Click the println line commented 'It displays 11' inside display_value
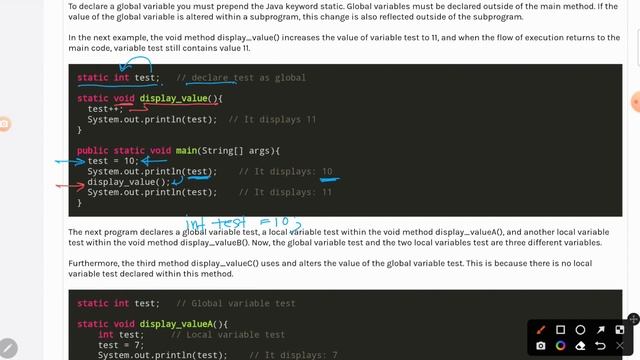The image size is (640, 360). tap(201, 120)
